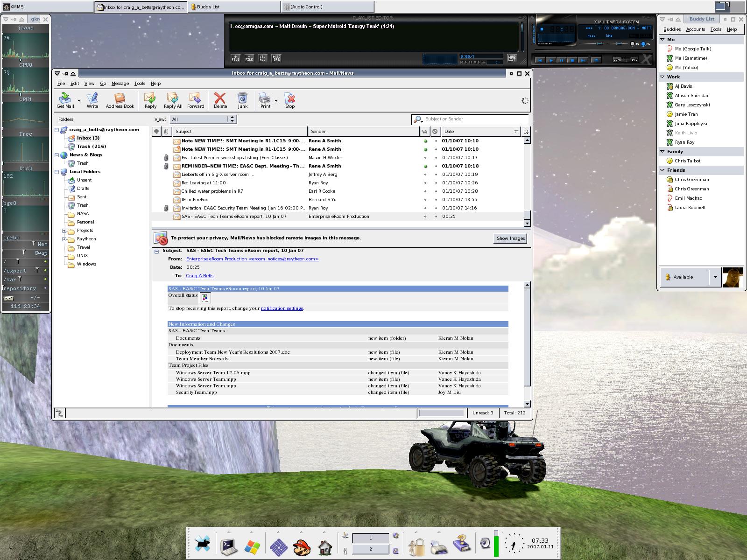This screenshot has height=560, width=747.
Task: Click the speaker volume icon in the panel
Action: tap(485, 544)
